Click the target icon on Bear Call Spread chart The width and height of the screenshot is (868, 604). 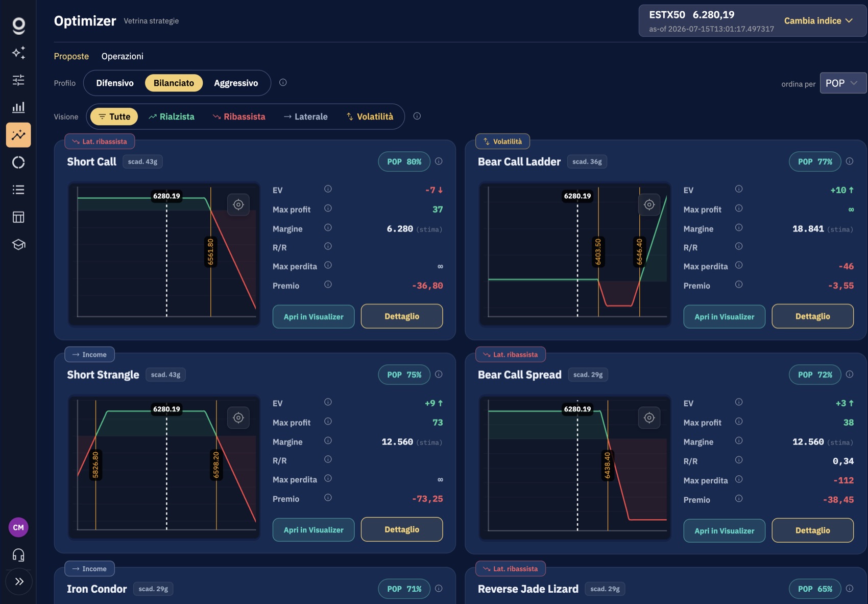[x=649, y=418]
